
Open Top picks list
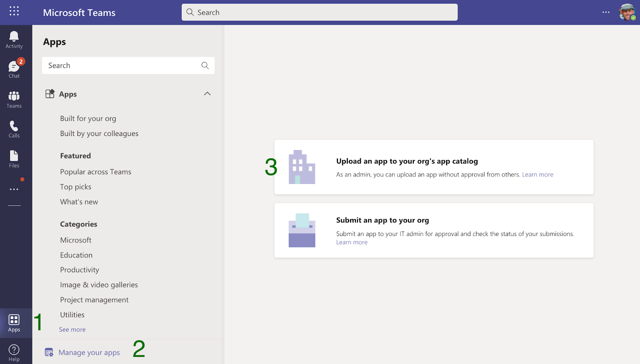click(76, 187)
